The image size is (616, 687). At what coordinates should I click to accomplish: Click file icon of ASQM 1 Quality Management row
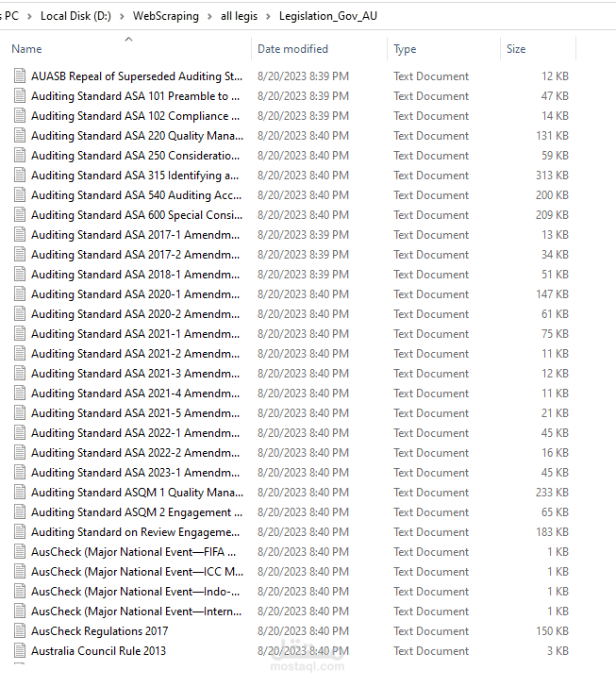[20, 493]
